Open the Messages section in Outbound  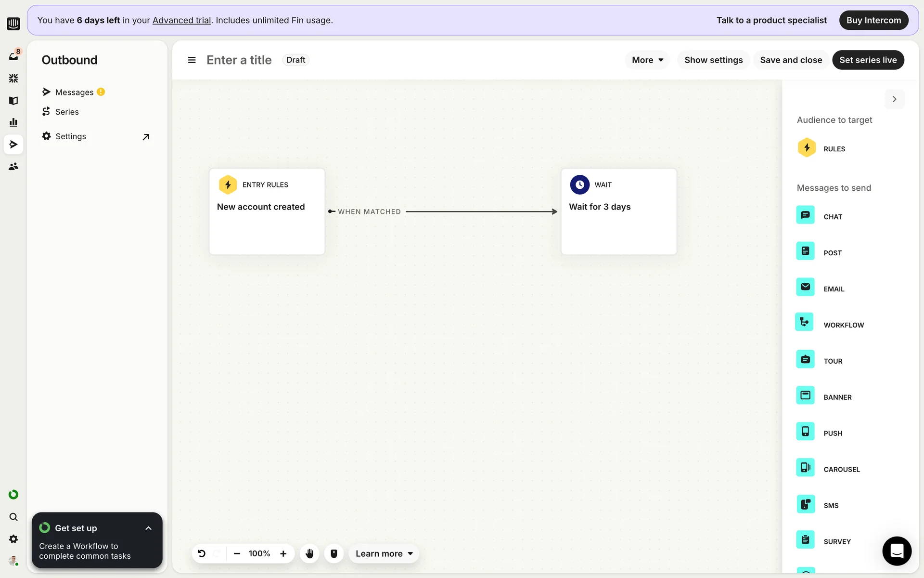pos(74,92)
